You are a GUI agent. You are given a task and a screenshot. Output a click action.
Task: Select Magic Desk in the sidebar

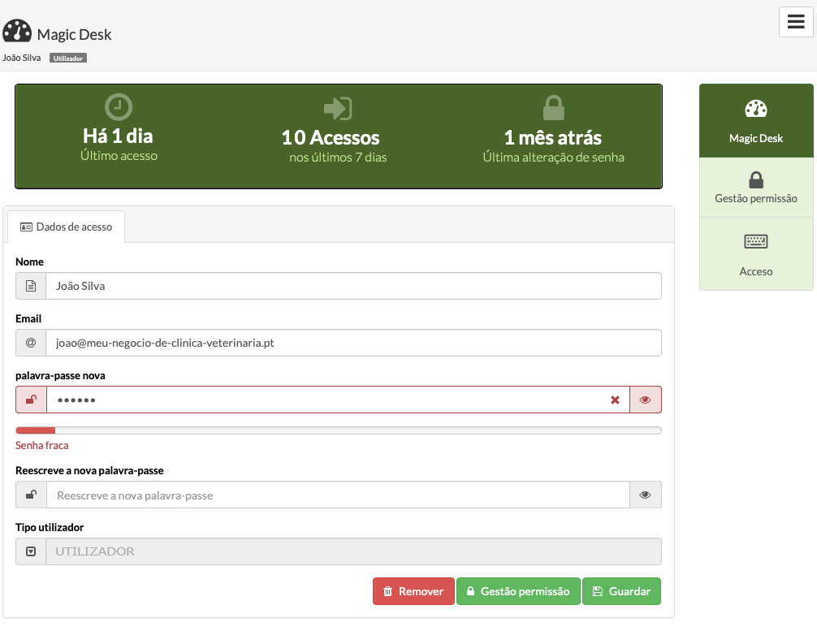pyautogui.click(x=756, y=121)
